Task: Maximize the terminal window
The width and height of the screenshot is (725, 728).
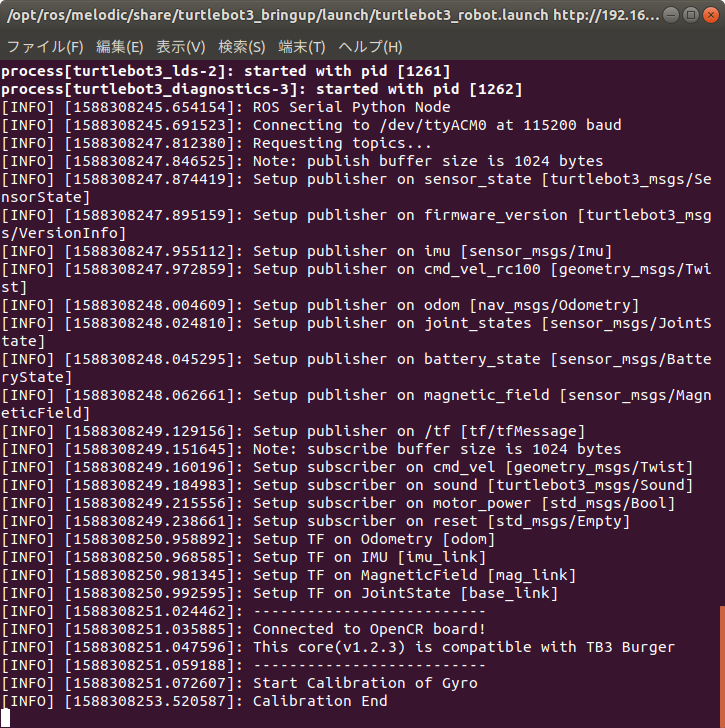Action: (x=691, y=15)
